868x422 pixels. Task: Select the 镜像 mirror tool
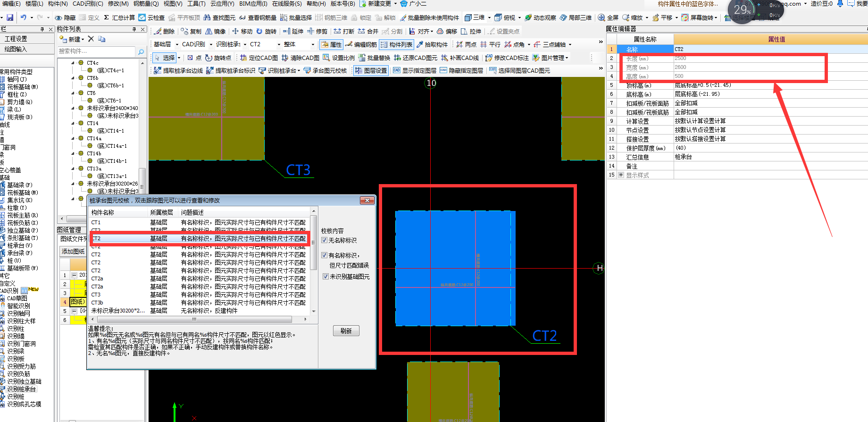[215, 31]
